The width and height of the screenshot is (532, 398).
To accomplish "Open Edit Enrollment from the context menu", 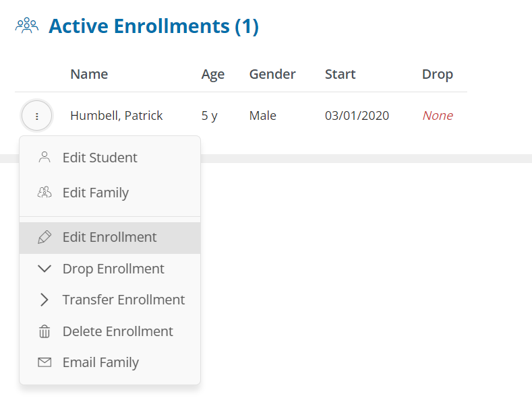I will point(110,237).
